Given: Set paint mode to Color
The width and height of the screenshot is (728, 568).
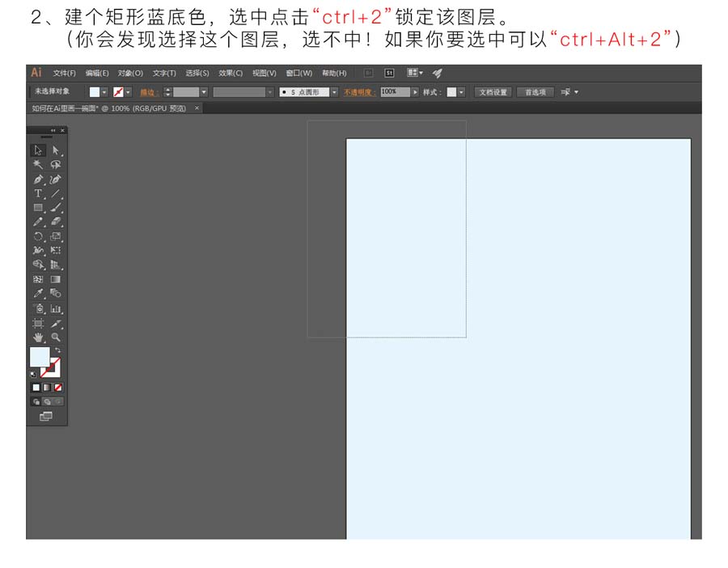Looking at the screenshot, I should pyautogui.click(x=36, y=388).
